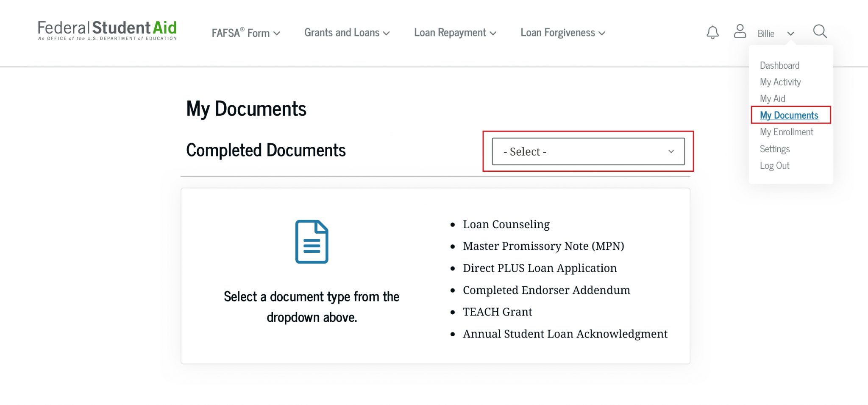This screenshot has height=405, width=868.
Task: Collapse the Billie account menu chevron
Action: tap(790, 34)
